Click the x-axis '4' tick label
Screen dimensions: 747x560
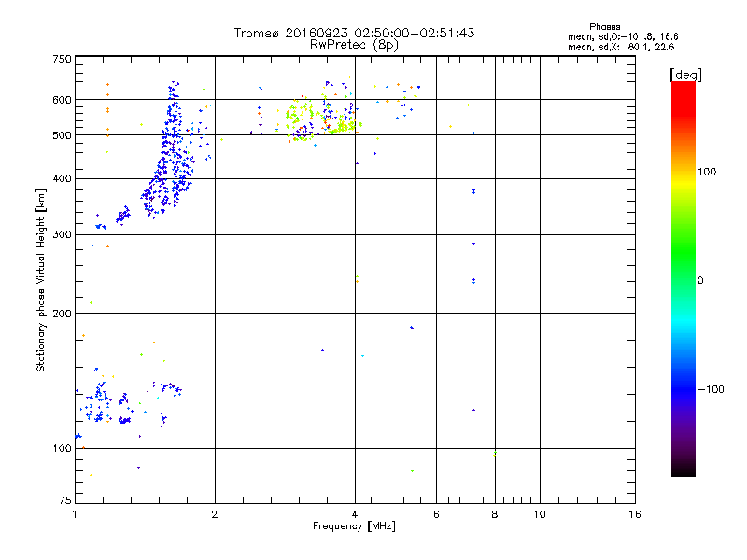[355, 514]
